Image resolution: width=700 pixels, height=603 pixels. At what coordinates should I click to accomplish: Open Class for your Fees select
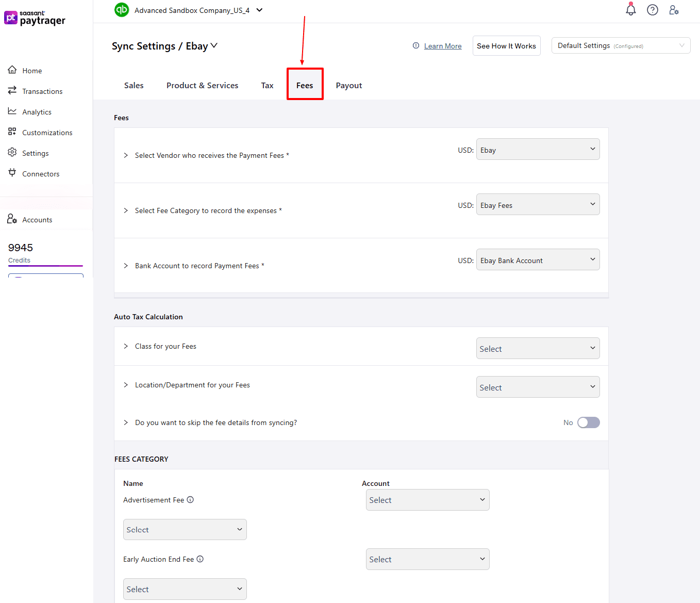(538, 348)
